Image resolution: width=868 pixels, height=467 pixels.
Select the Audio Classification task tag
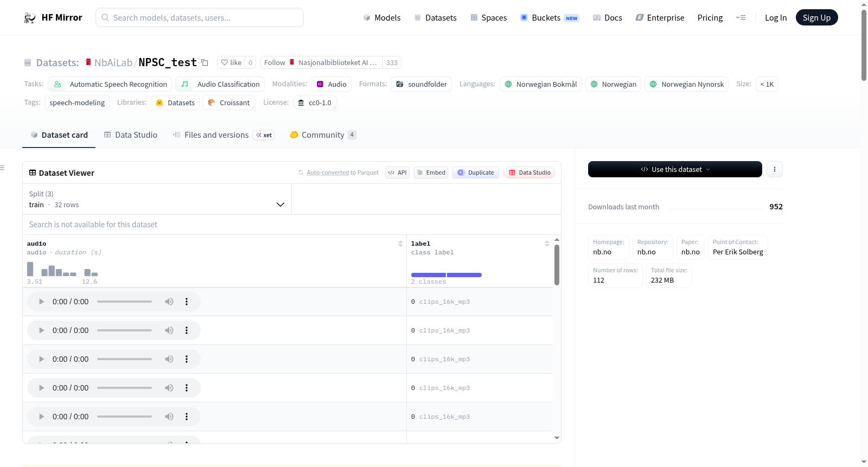220,84
